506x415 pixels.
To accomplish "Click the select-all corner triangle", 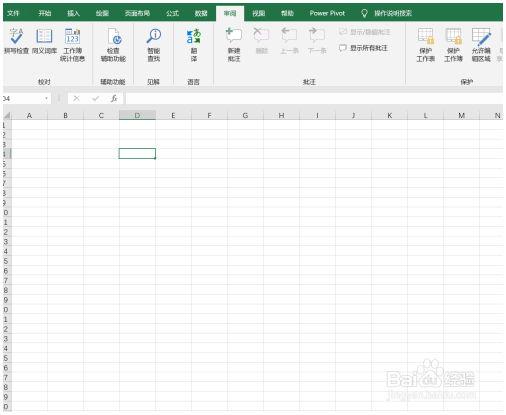I will pyautogui.click(x=7, y=116).
